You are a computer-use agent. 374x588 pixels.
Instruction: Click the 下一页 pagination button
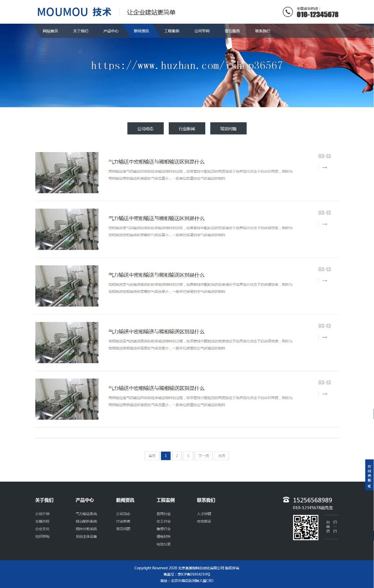(204, 456)
